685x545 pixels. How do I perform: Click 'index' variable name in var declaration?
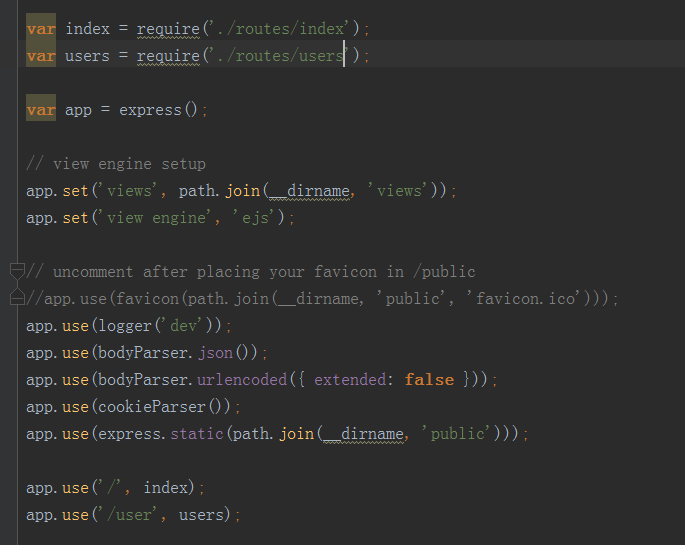click(87, 29)
